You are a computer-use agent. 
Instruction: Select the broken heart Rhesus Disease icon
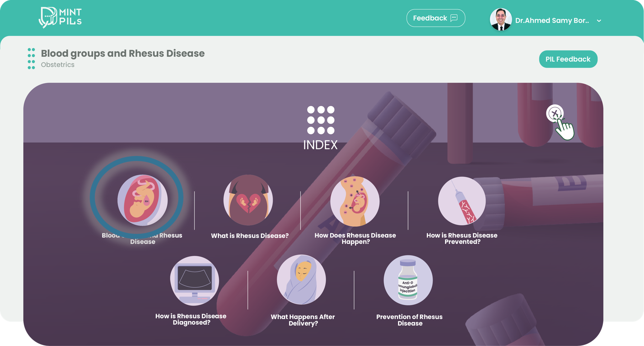click(x=248, y=200)
